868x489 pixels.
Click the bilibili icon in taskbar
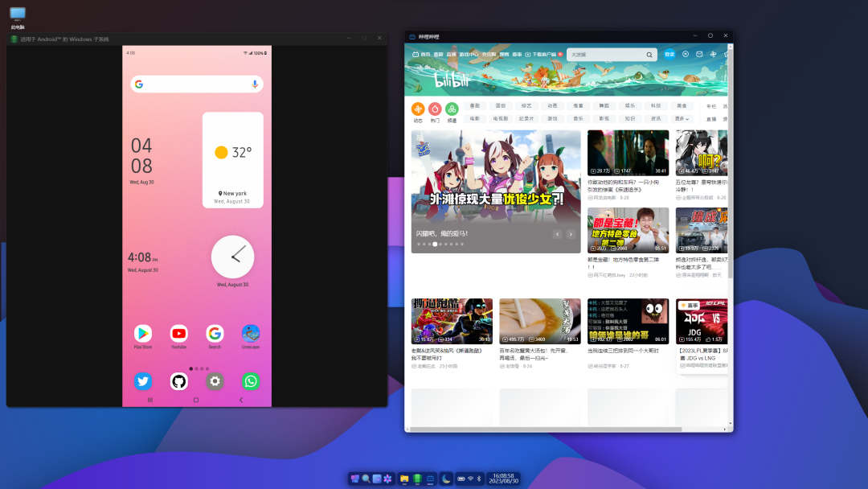click(x=430, y=479)
